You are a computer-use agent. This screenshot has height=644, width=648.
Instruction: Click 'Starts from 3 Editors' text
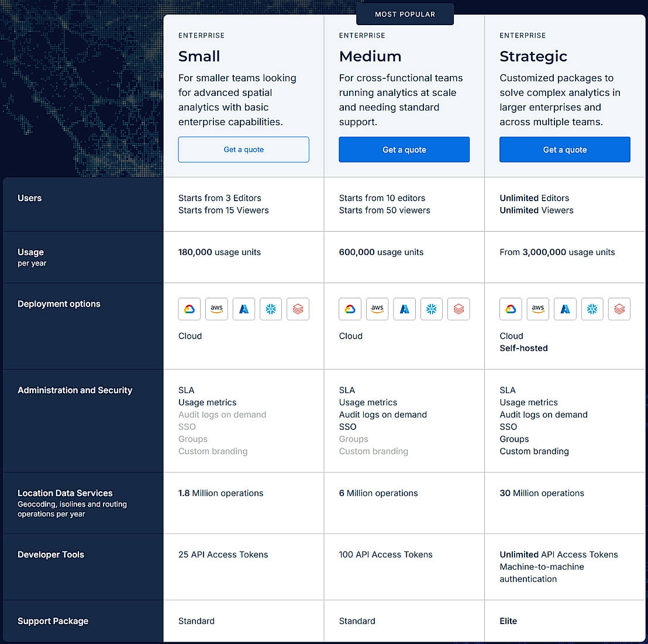220,198
